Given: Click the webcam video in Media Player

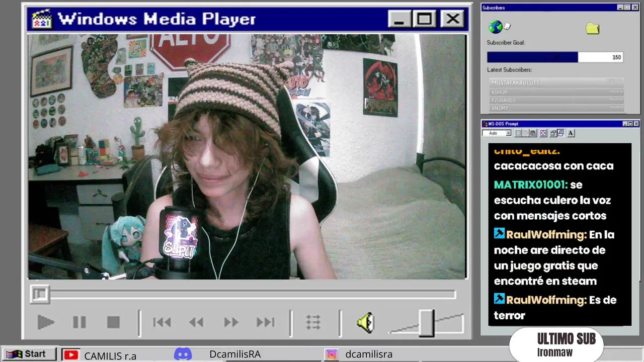Looking at the screenshot, I should click(247, 157).
